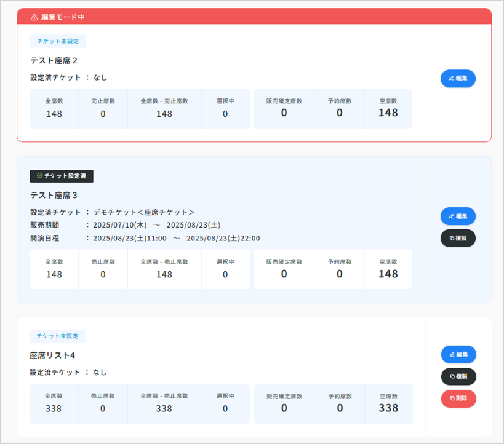Select the チケット未設定 badge above テスト座席2
This screenshot has height=444, width=504.
(x=58, y=41)
